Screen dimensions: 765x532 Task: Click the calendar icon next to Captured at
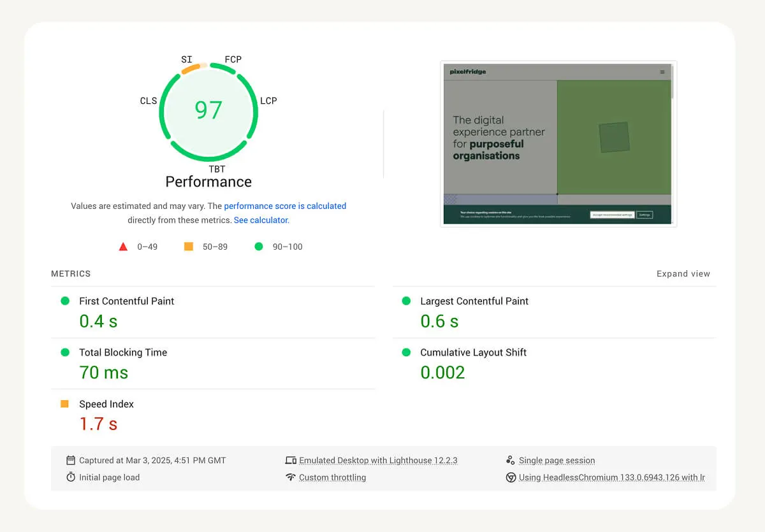point(71,460)
